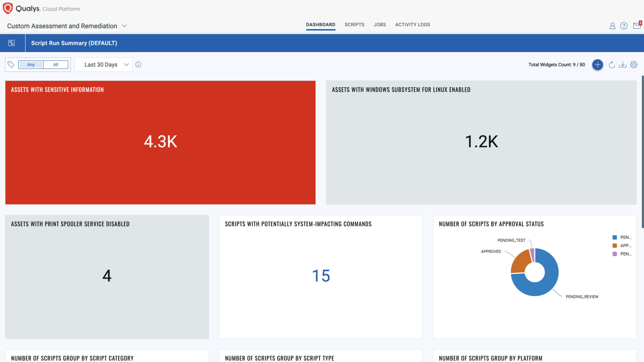Screen dimensions: 644x362
Task: Download the dashboard via export icon
Action: pos(623,65)
